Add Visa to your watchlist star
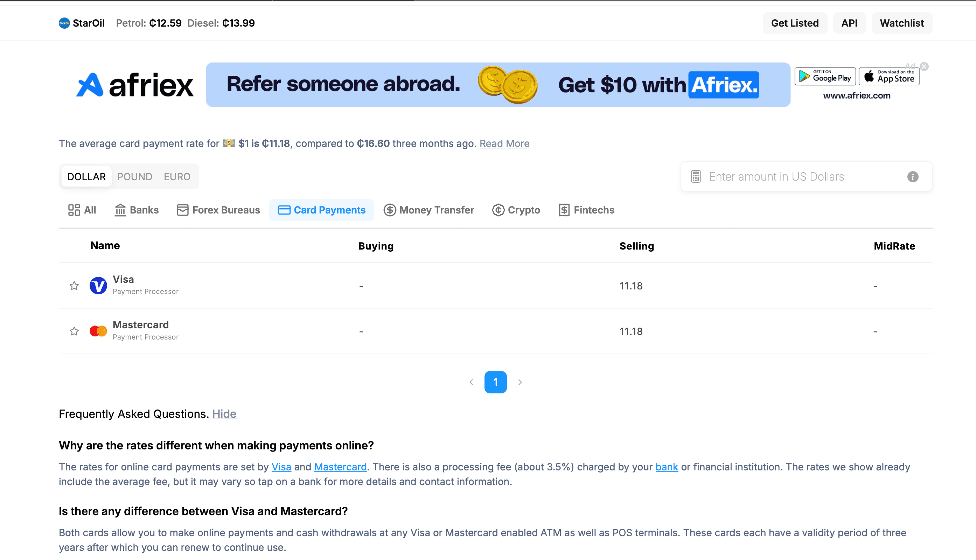 click(74, 286)
